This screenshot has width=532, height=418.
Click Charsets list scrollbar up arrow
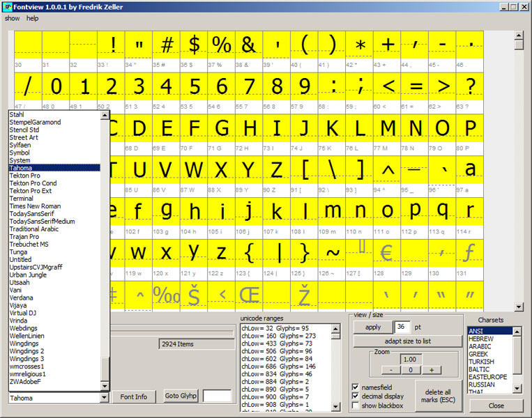[517, 331]
